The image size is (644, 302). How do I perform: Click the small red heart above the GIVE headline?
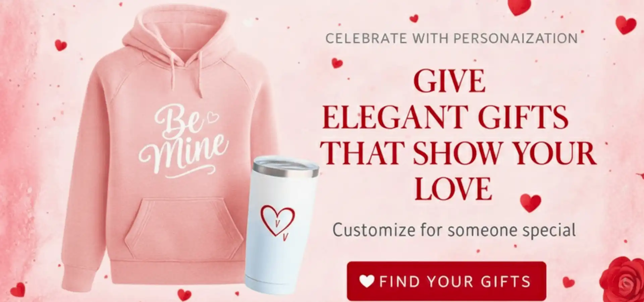pos(414,18)
